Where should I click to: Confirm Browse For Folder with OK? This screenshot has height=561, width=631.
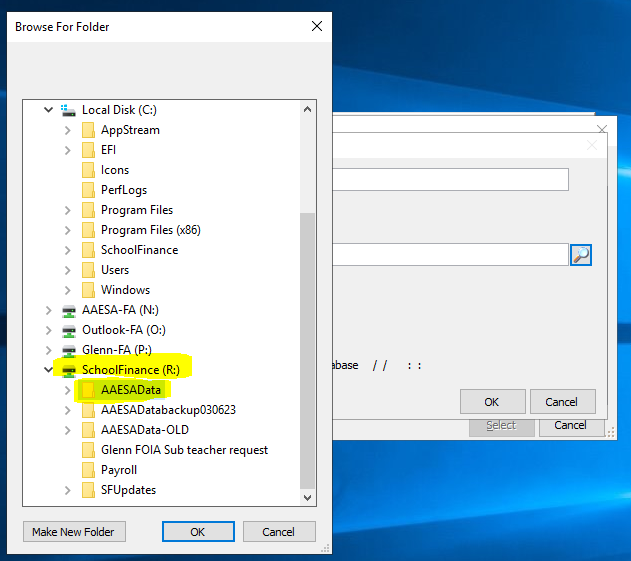click(198, 532)
